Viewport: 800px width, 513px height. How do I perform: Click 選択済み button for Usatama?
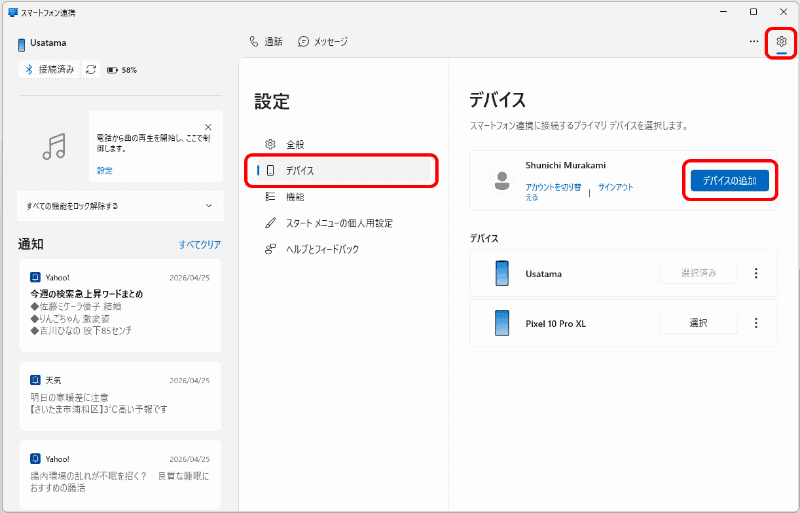tap(698, 273)
